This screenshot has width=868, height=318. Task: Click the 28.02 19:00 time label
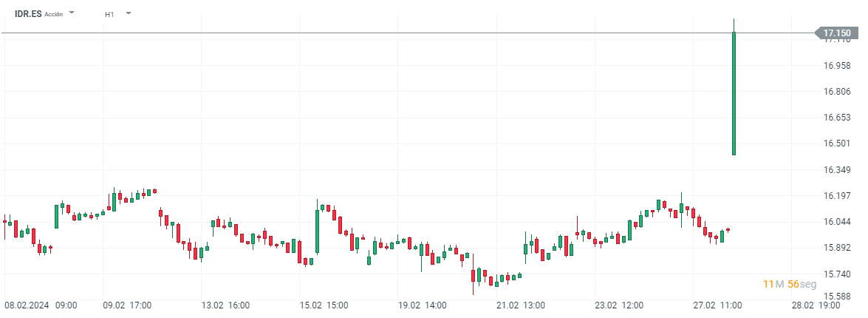[816, 305]
